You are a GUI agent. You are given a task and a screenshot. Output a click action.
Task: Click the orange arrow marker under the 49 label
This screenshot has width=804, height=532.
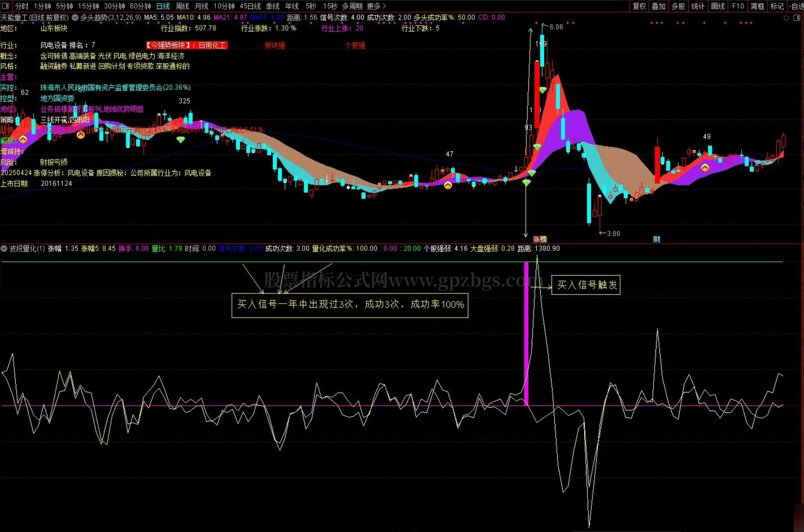coord(705,168)
